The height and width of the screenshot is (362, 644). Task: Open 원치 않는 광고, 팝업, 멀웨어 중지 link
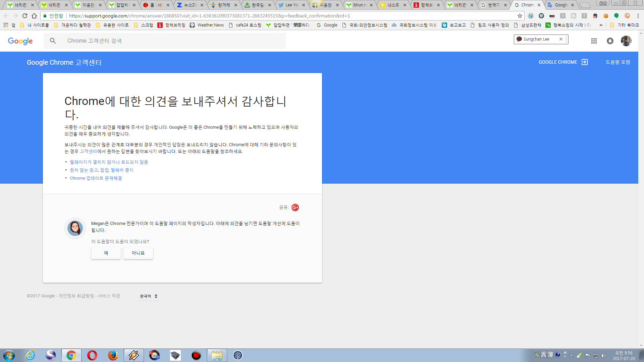pyautogui.click(x=102, y=170)
